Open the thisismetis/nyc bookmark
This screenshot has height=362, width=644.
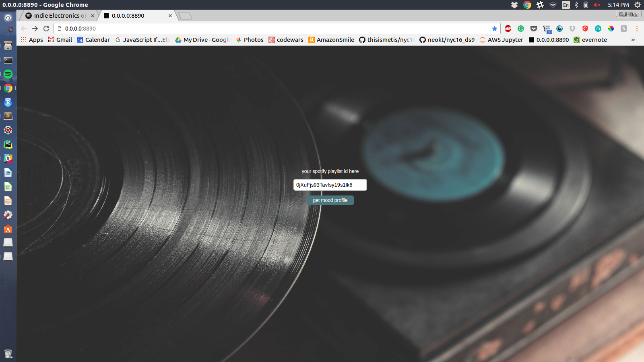(386, 40)
